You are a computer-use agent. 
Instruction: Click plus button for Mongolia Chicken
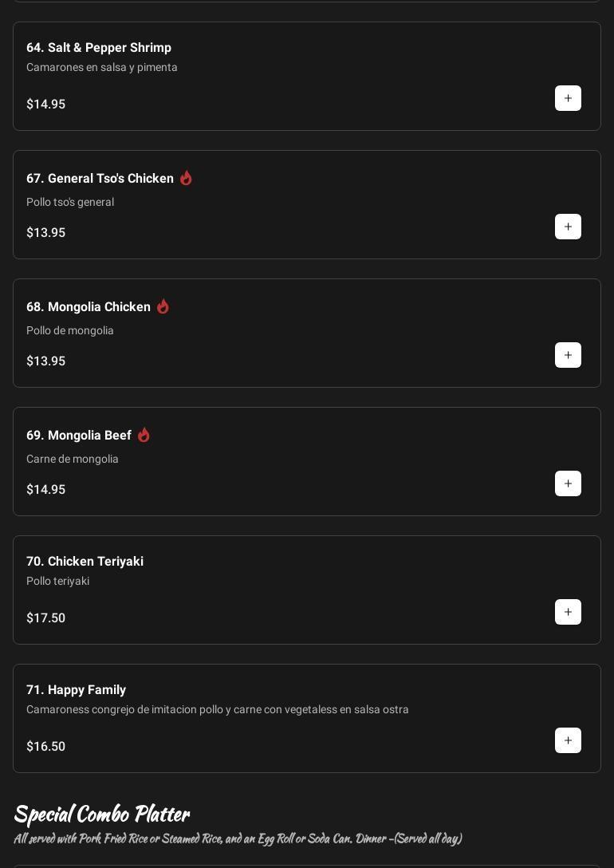568,355
